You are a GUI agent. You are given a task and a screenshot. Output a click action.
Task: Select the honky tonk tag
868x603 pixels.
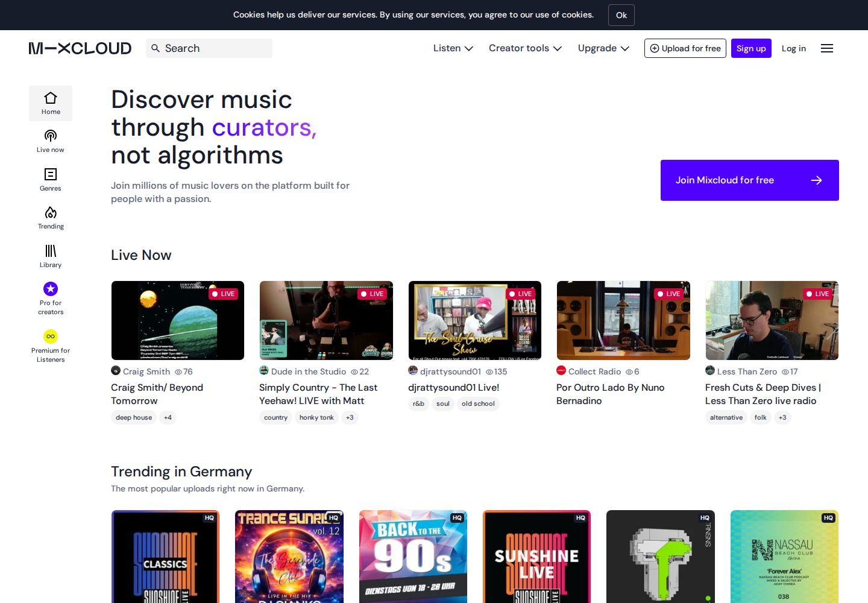click(316, 417)
